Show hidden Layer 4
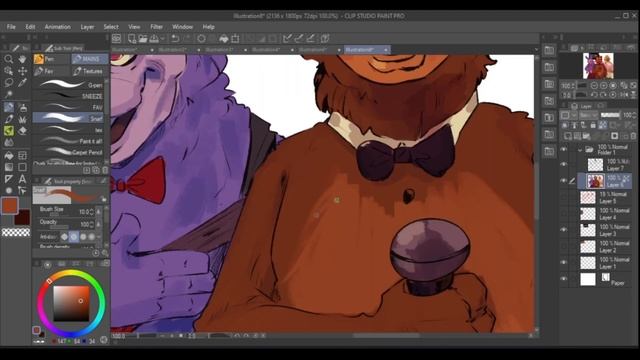640x360 pixels. (564, 213)
